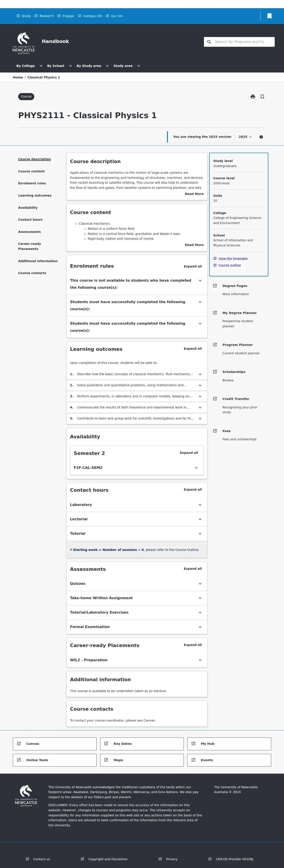This screenshot has width=284, height=868.
Task: Click the version info icon beside 2025
Action: (261, 137)
